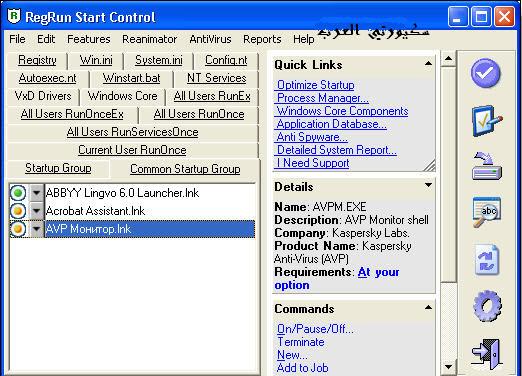
Task: Click the I Need Support link
Action: 313,163
